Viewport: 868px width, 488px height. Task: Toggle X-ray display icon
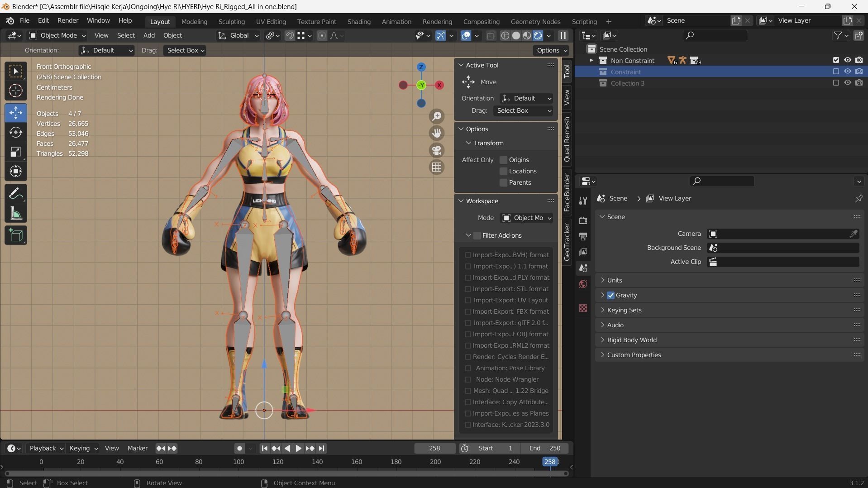click(x=491, y=35)
